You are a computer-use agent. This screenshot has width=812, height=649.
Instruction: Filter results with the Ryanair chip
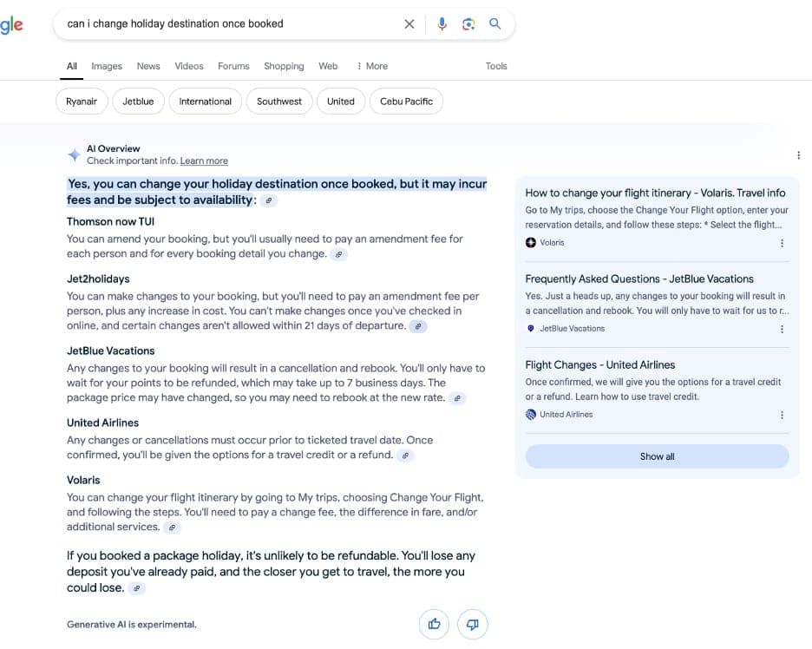pyautogui.click(x=82, y=102)
